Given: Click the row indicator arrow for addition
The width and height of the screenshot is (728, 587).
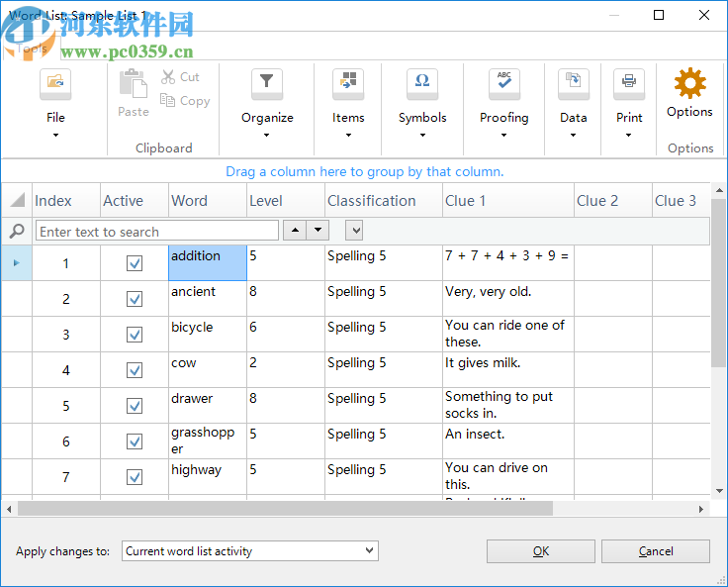Looking at the screenshot, I should pos(17,263).
